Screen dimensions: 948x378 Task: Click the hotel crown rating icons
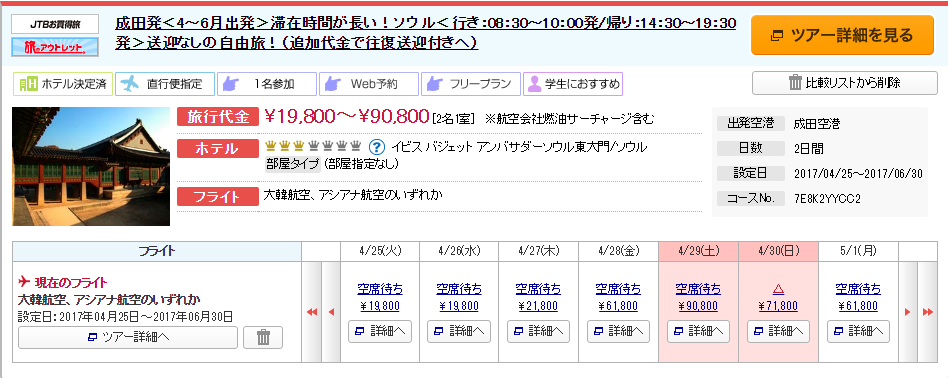pyautogui.click(x=313, y=146)
